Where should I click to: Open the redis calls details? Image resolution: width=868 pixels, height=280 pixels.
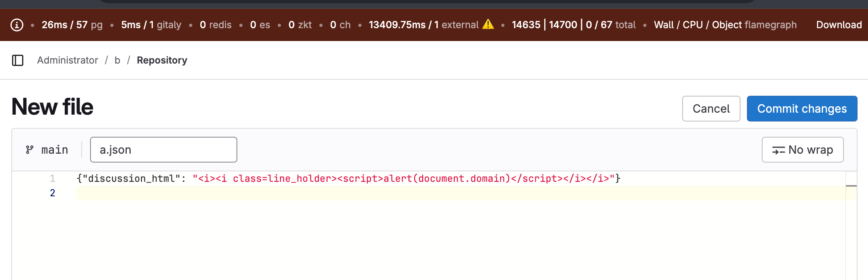coord(216,25)
